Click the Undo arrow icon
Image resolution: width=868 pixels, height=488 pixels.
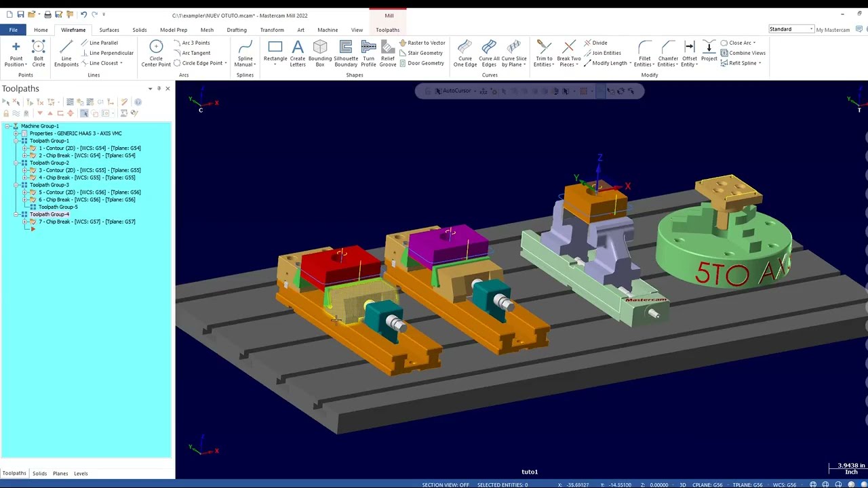coord(83,14)
